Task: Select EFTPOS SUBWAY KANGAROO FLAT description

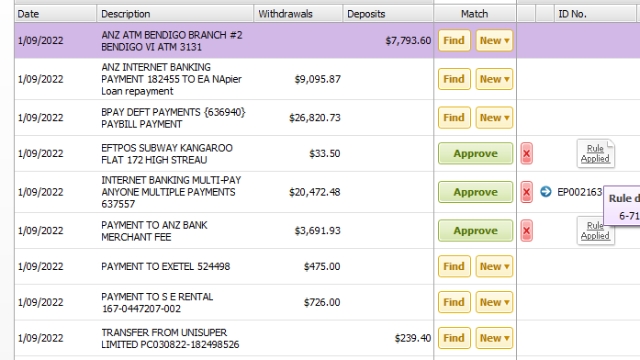Action: click(167, 154)
